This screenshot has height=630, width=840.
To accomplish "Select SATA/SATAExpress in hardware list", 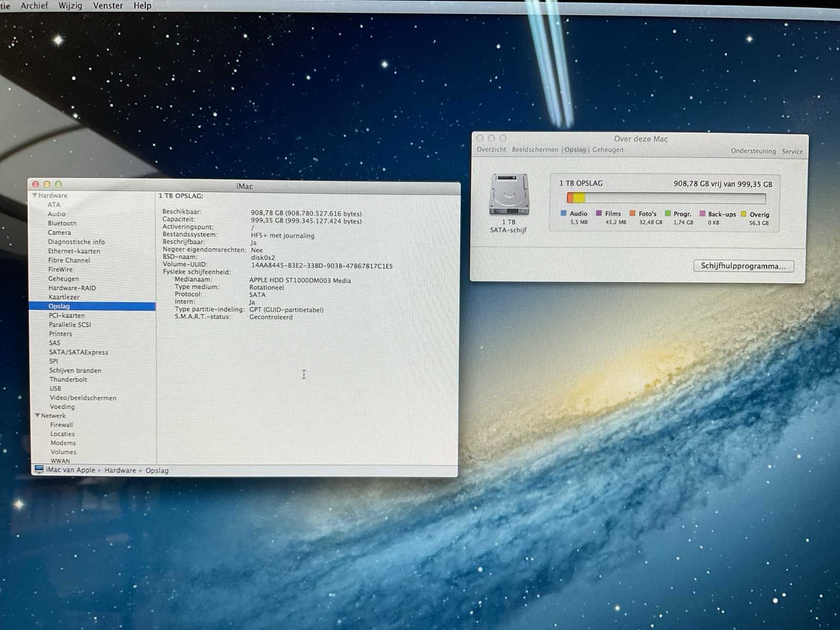I will coord(78,352).
